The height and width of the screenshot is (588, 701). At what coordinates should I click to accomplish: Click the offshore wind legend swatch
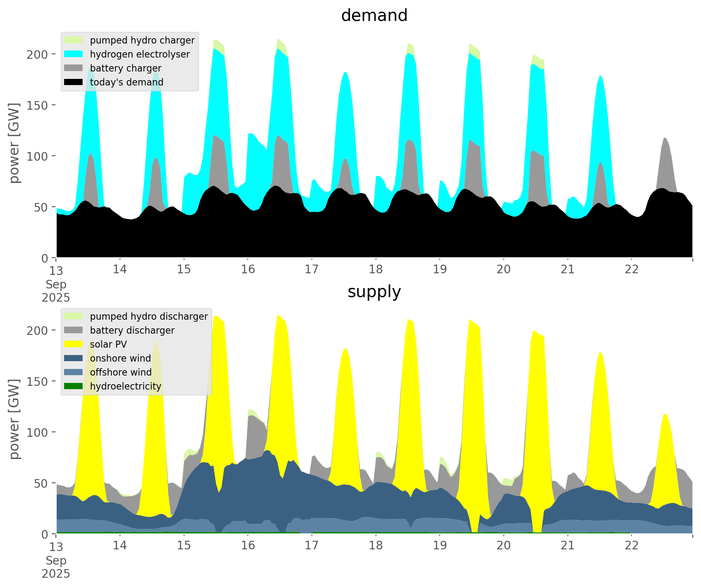click(74, 372)
